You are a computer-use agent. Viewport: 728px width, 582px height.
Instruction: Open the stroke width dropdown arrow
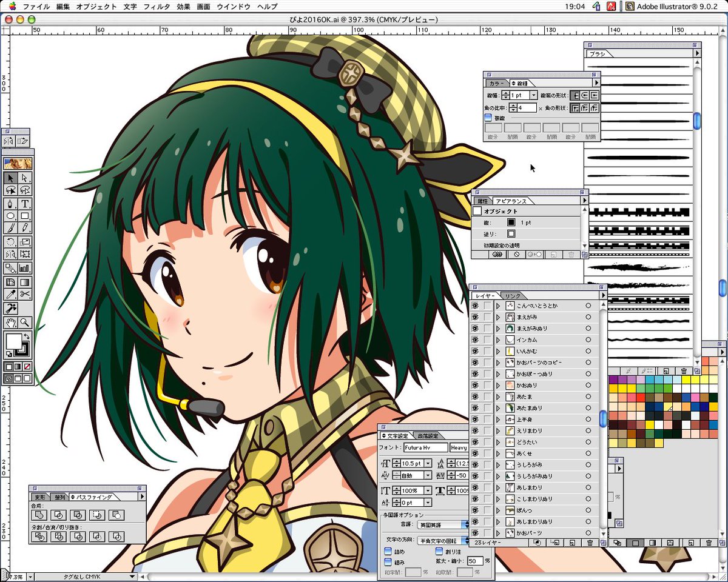click(533, 95)
